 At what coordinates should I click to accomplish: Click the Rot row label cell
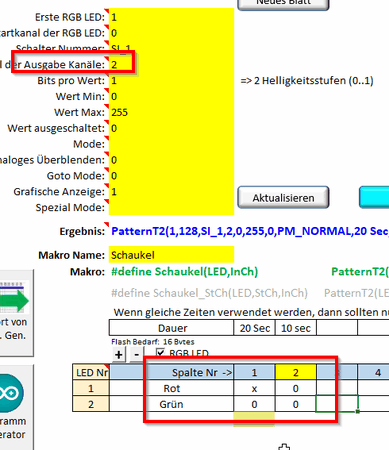[171, 388]
